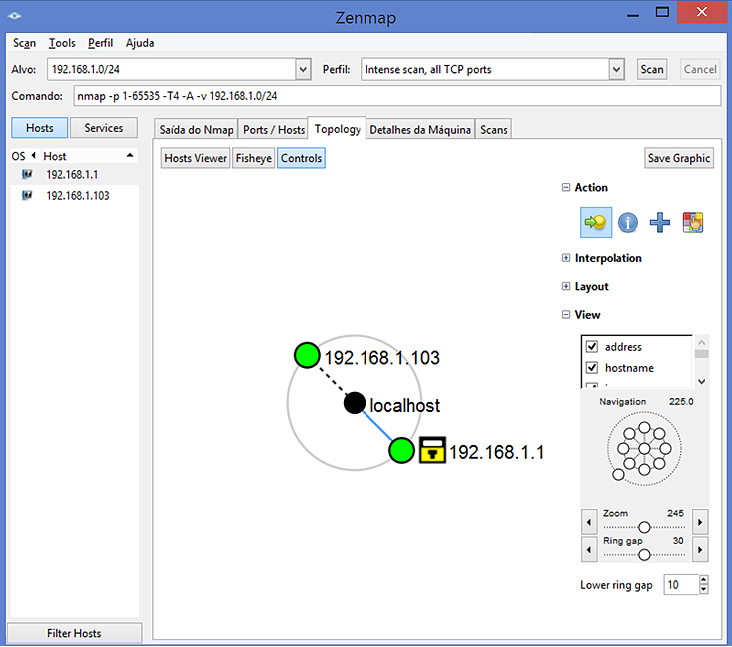Click the fill region action icon
Viewport: 732px width, 647px height.
(692, 223)
